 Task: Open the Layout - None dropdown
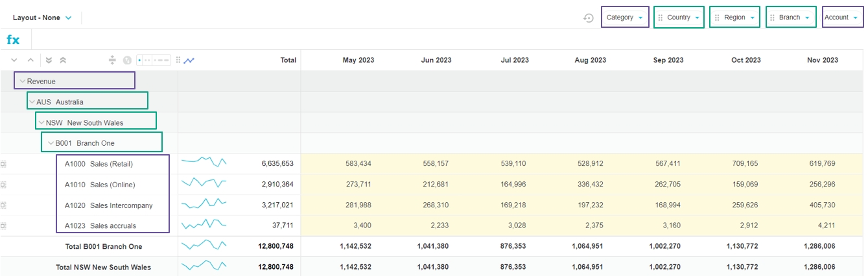click(43, 18)
